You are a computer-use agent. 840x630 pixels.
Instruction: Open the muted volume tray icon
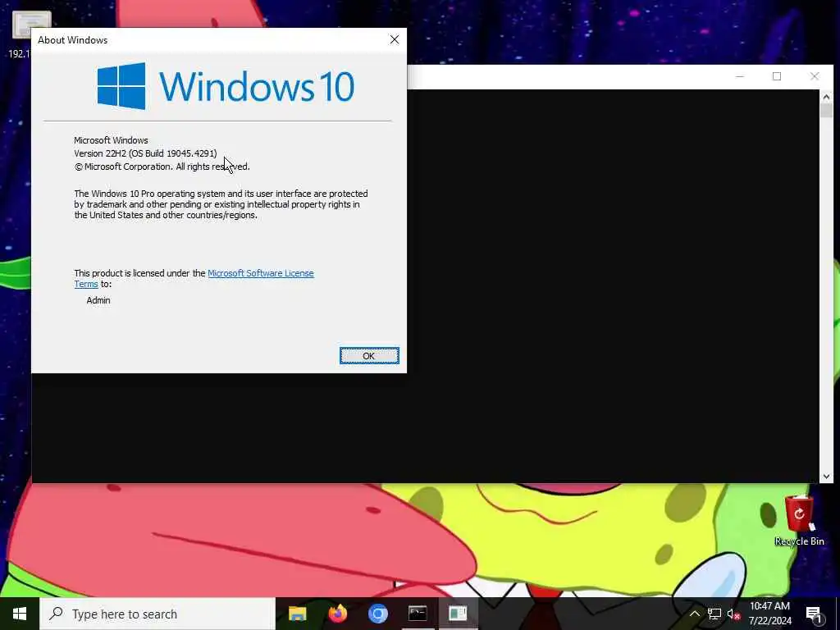(x=733, y=614)
